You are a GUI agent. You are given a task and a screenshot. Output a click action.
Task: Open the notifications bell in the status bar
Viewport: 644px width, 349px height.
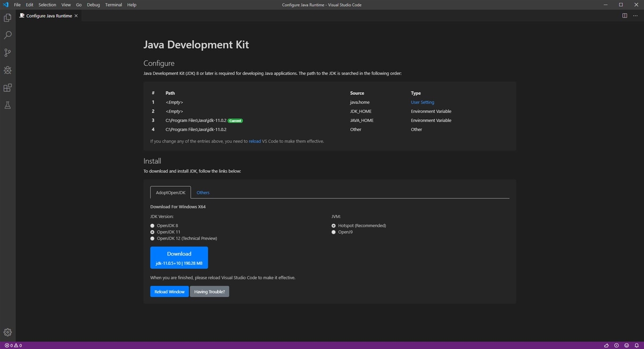(x=637, y=345)
